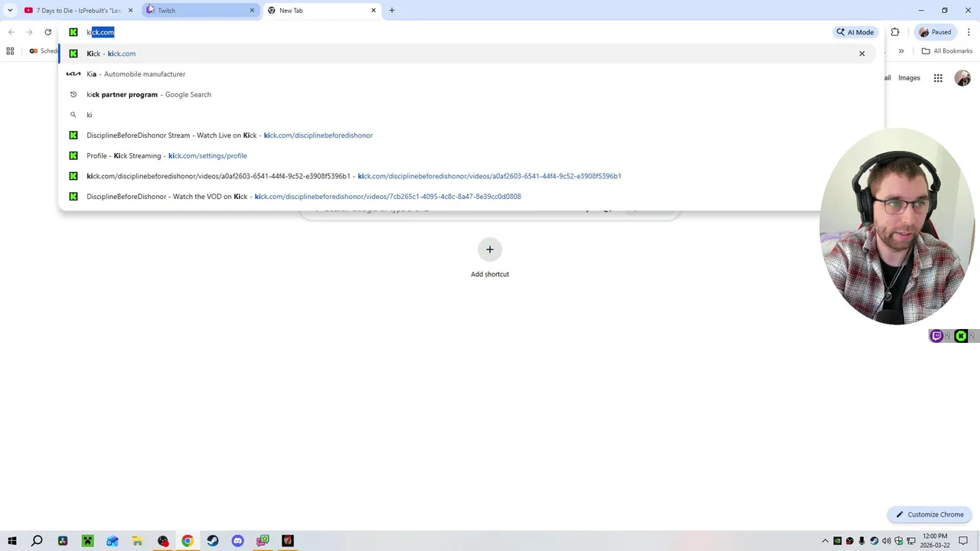Open the clock showing 12:00 PM
The width and height of the screenshot is (980, 551).
click(x=935, y=541)
